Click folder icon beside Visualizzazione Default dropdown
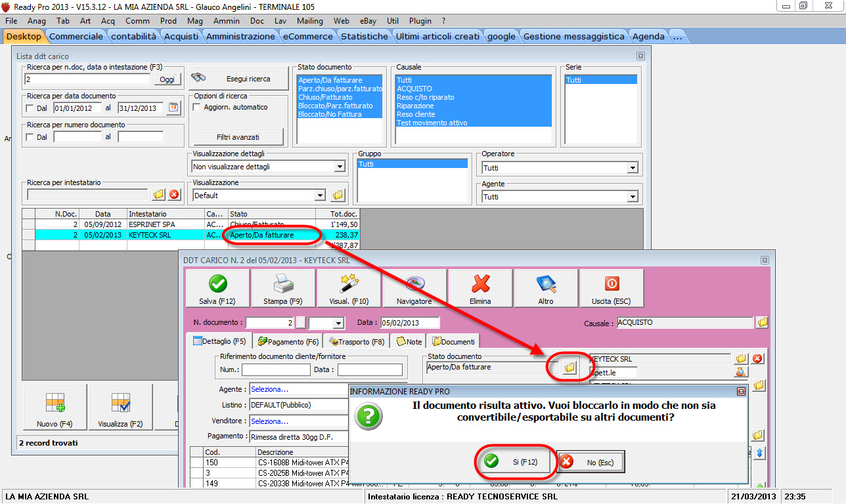 pyautogui.click(x=338, y=195)
